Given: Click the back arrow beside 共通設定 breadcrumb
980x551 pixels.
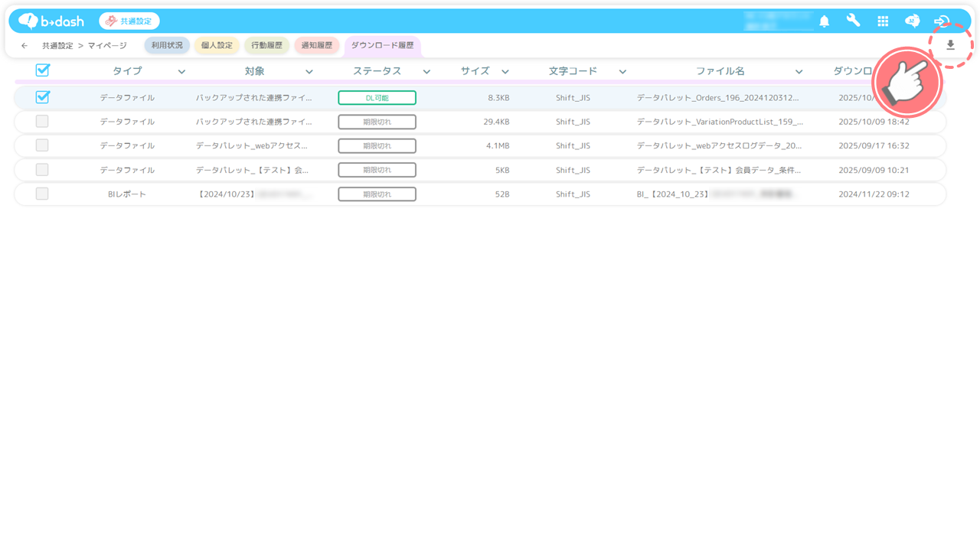Looking at the screenshot, I should [24, 46].
